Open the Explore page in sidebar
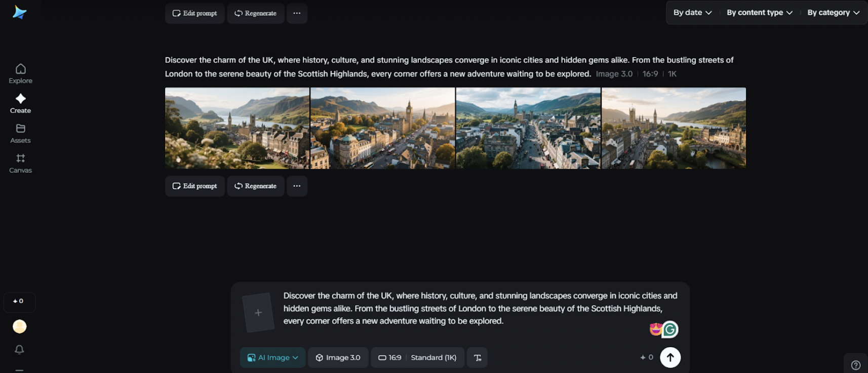This screenshot has width=868, height=373. (x=20, y=73)
